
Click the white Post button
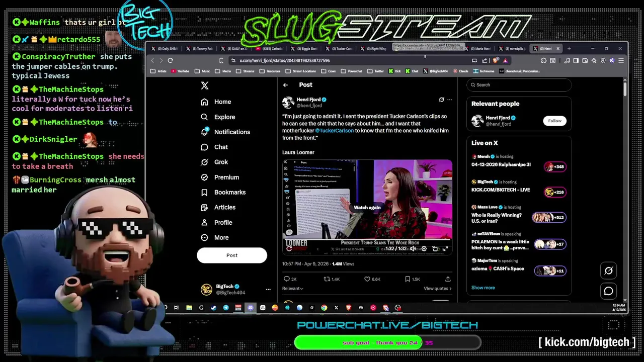click(232, 255)
